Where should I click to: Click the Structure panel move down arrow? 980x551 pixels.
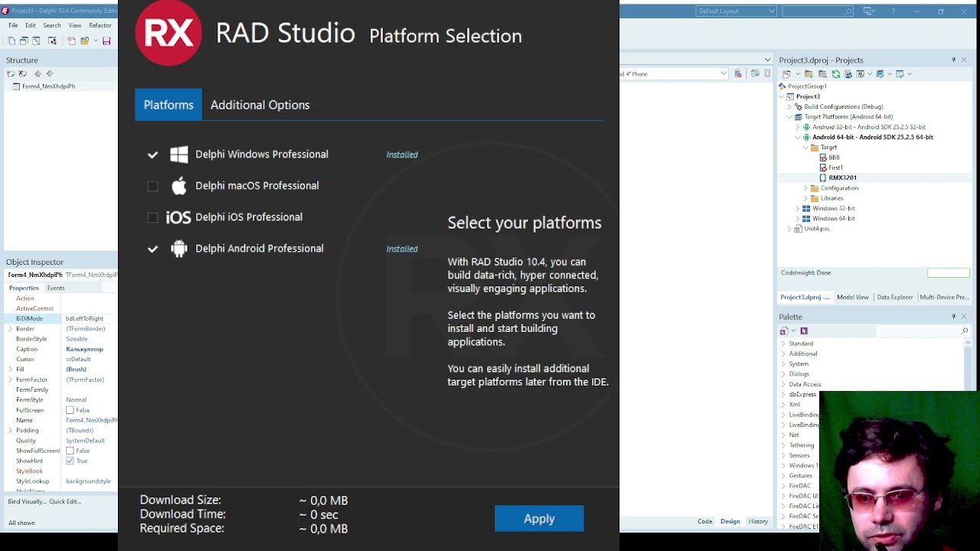(x=50, y=73)
